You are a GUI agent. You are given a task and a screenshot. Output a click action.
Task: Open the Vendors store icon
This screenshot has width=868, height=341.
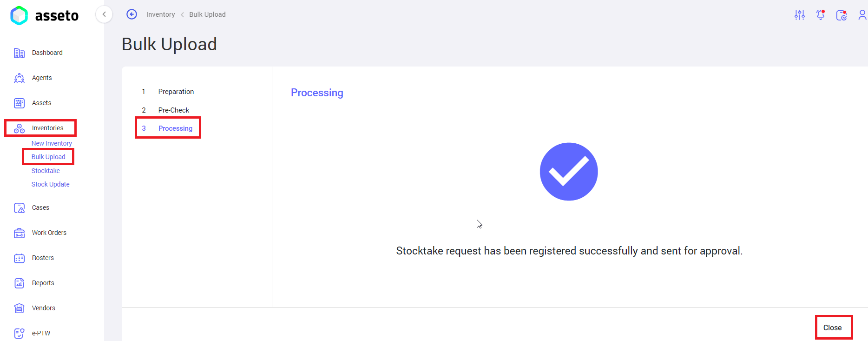click(x=19, y=308)
